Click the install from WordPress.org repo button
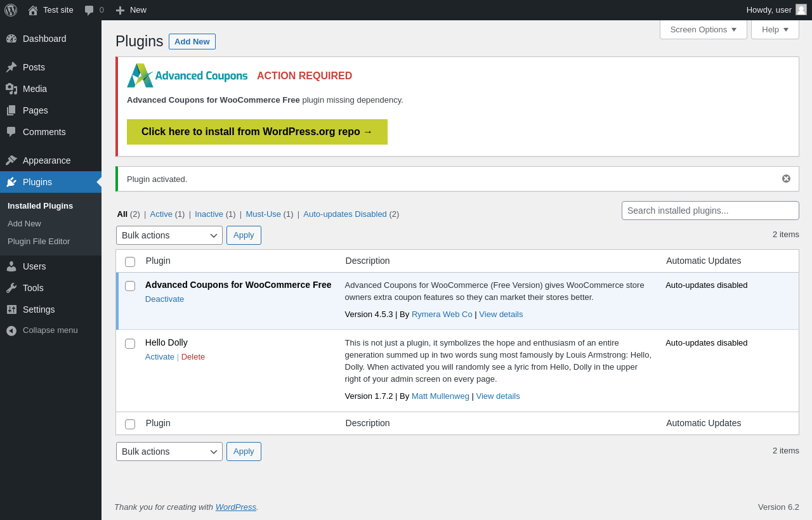Image resolution: width=812 pixels, height=520 pixels. pyautogui.click(x=257, y=132)
